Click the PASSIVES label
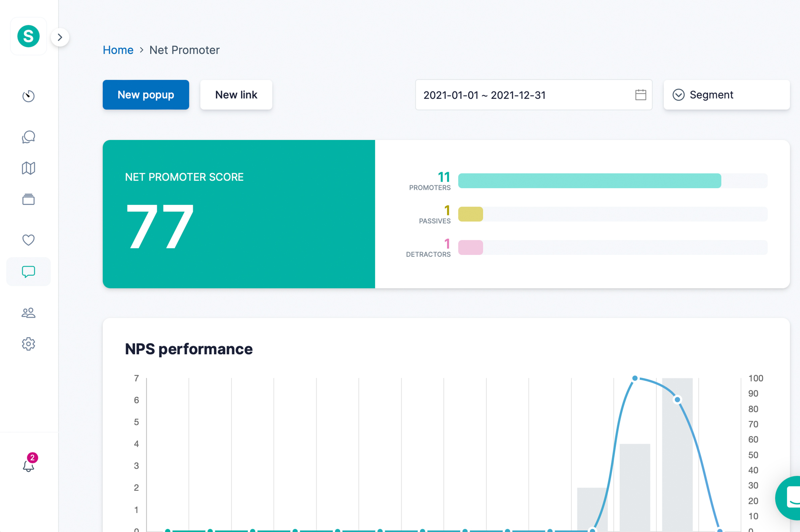The width and height of the screenshot is (800, 532). coord(435,221)
